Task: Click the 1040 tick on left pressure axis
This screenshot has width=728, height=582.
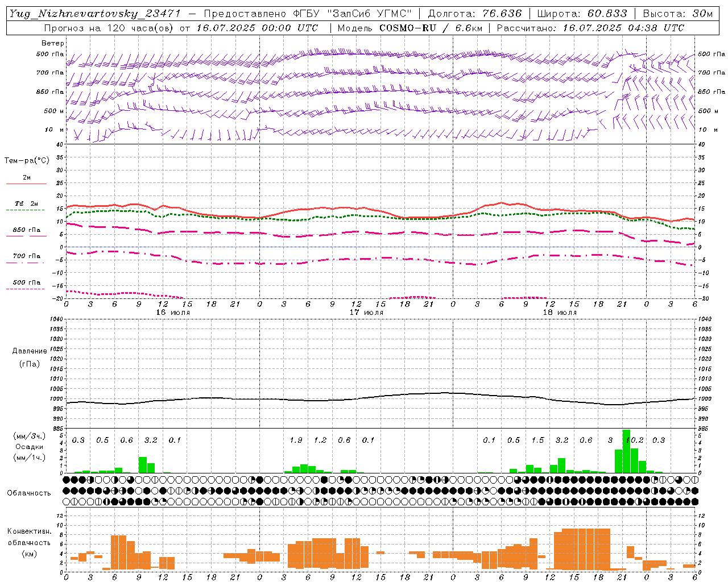Action: [57, 319]
